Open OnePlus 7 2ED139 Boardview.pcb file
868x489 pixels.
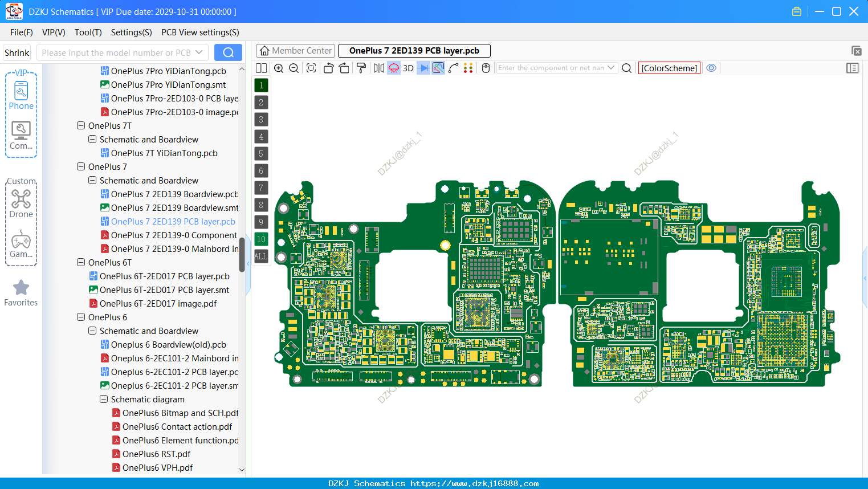[x=169, y=194]
